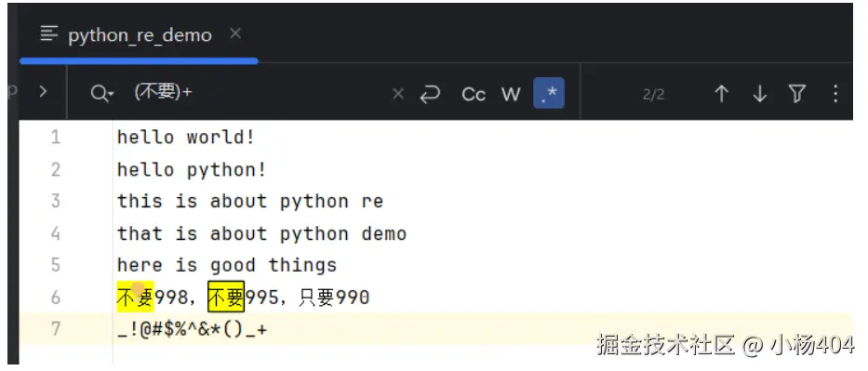Click the 2/2 match counter
Screen dimensions: 868x371
[x=653, y=95]
